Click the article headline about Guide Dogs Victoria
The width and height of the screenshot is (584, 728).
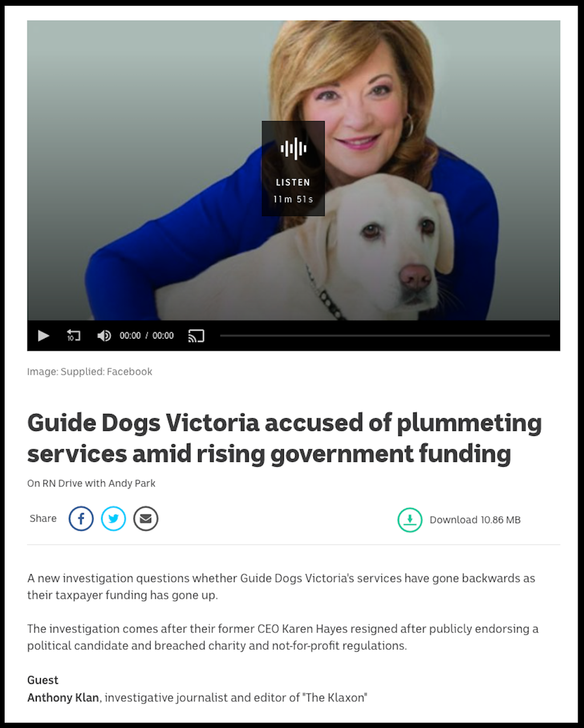point(284,438)
